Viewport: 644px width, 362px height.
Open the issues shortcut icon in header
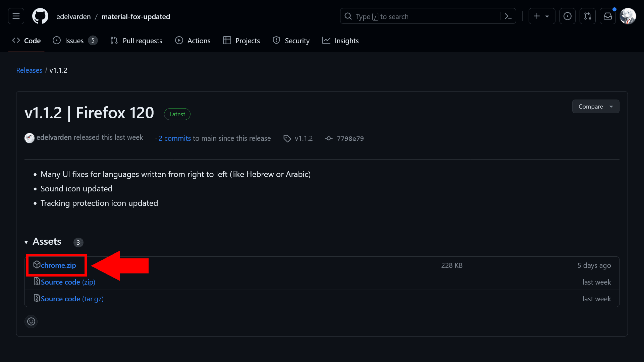click(x=568, y=16)
